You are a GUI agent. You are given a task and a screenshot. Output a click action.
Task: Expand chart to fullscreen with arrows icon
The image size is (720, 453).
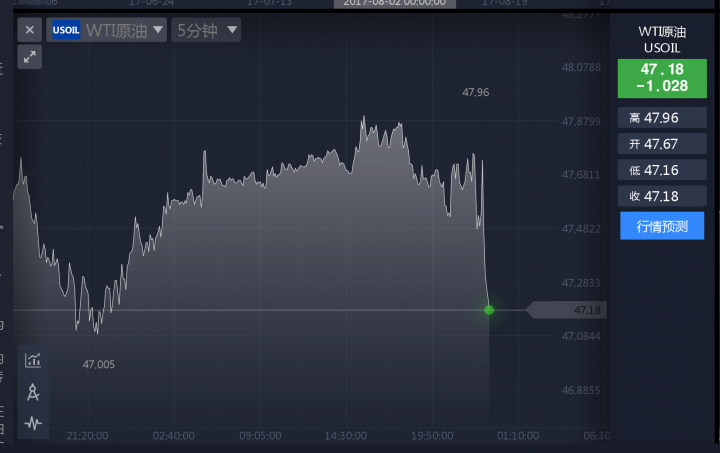point(30,57)
